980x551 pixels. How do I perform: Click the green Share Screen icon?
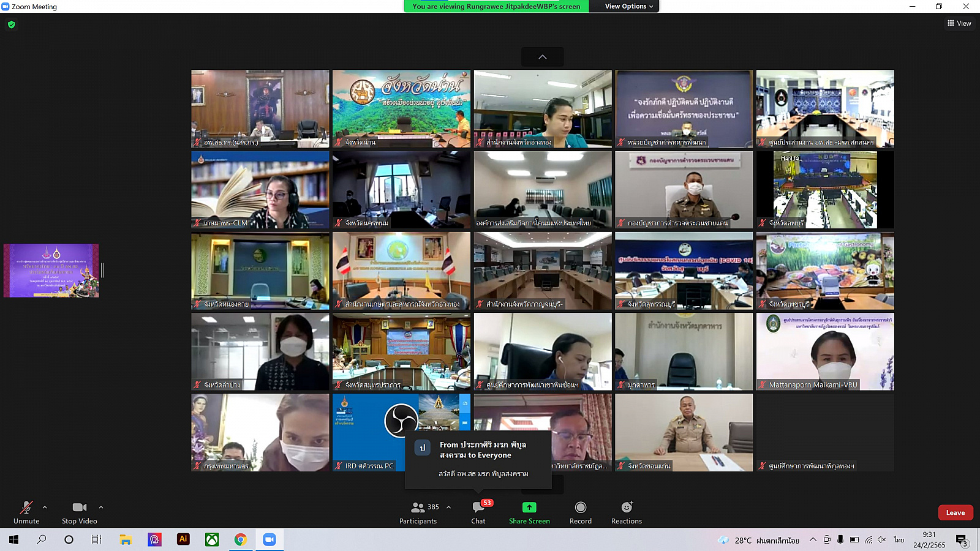click(x=529, y=508)
